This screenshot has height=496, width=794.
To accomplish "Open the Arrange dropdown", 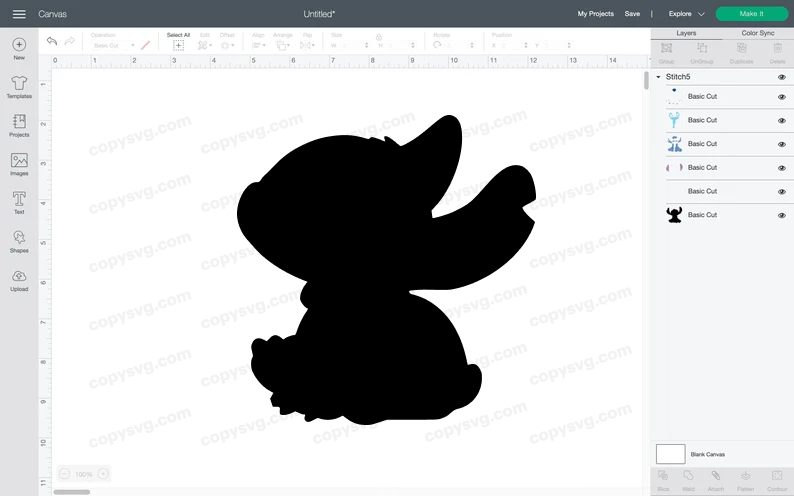I will pos(283,46).
